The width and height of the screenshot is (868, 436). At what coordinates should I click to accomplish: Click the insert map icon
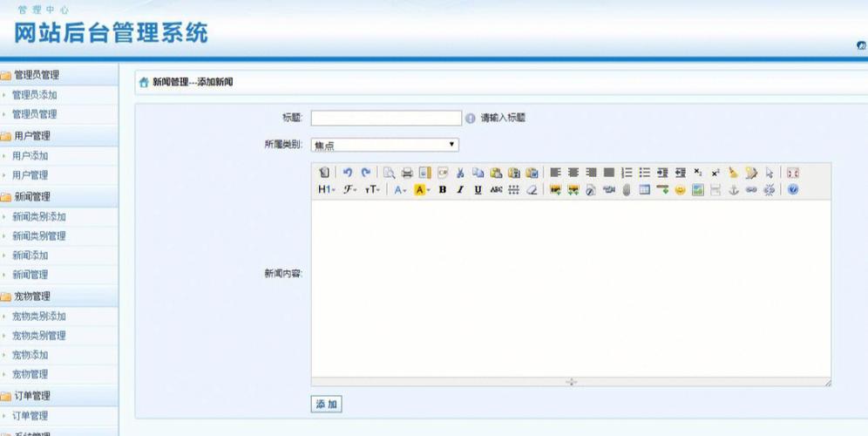(698, 189)
